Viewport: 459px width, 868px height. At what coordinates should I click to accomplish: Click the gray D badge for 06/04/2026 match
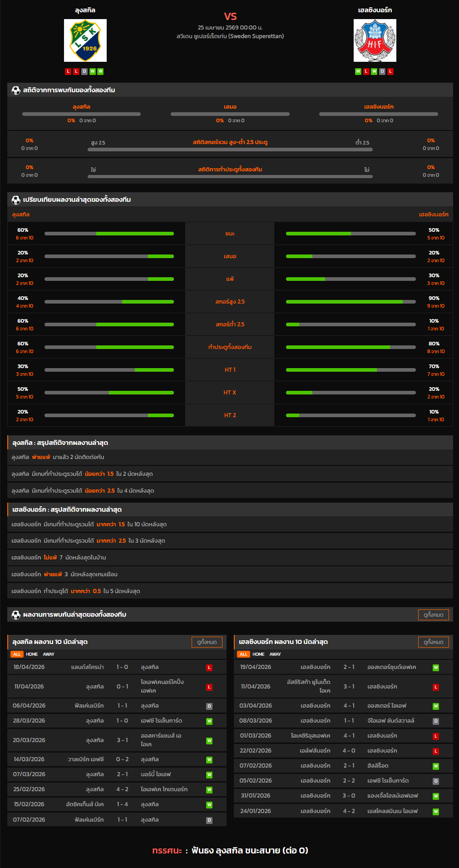click(209, 706)
